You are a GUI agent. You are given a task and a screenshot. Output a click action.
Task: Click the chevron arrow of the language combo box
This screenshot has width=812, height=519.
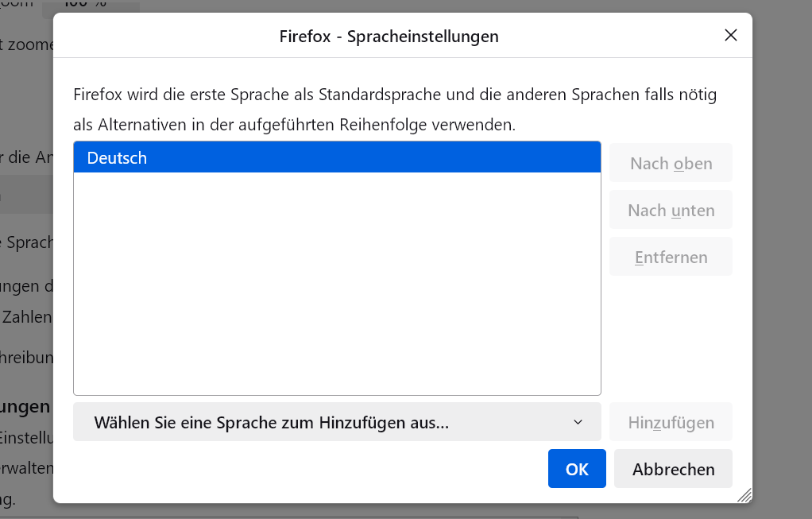[x=578, y=422]
